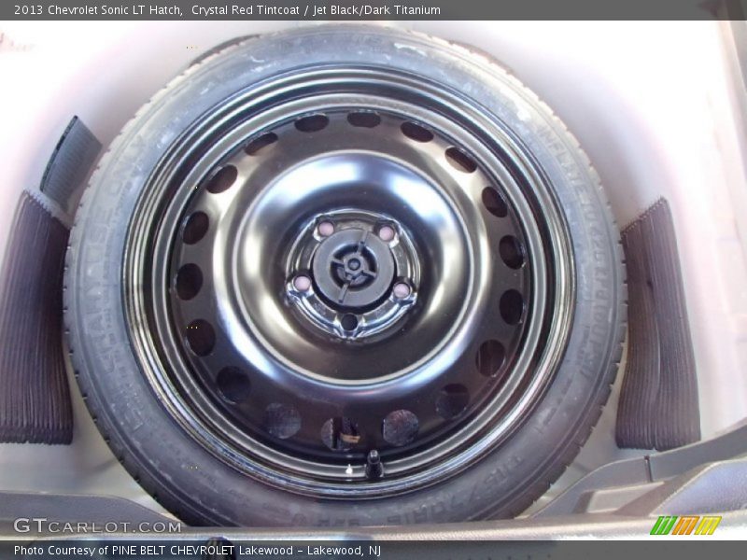747x560 pixels.
Task: Click the upper-left lug bolt hole
Action: click(325, 229)
